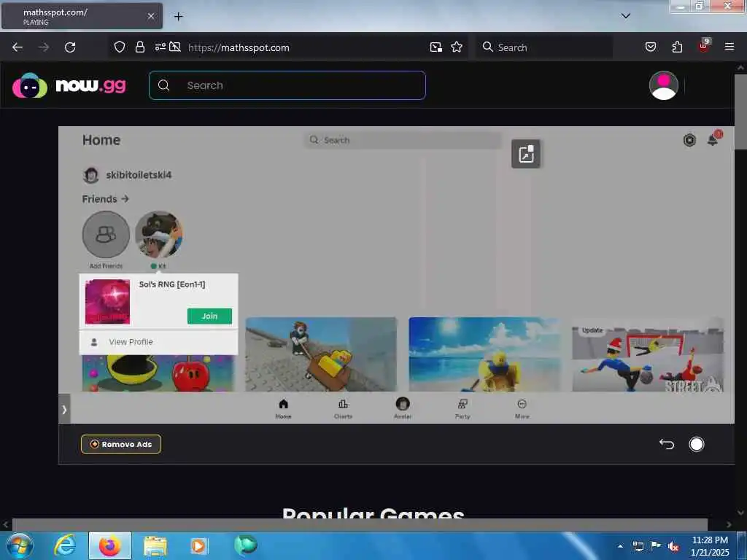Bookmark this page with the star icon
This screenshot has height=560, width=747.
pos(457,47)
